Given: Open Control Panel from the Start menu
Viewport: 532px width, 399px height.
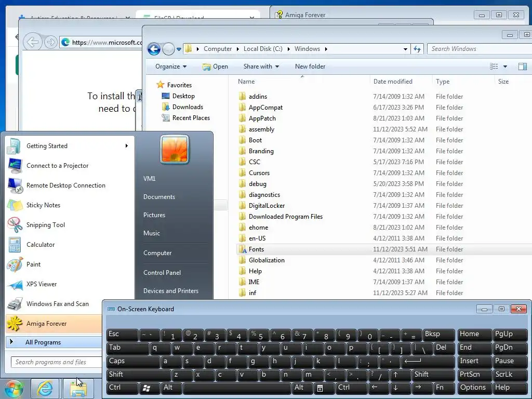Looking at the screenshot, I should 162,272.
